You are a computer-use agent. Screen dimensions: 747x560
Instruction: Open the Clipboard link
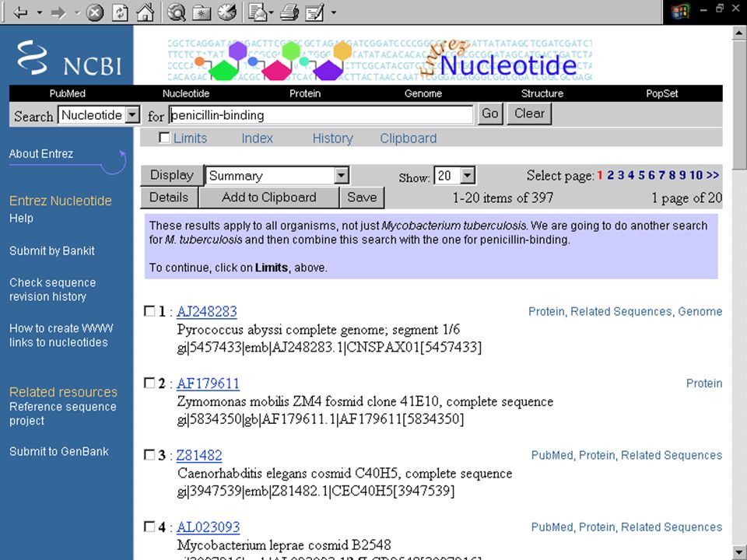point(409,138)
